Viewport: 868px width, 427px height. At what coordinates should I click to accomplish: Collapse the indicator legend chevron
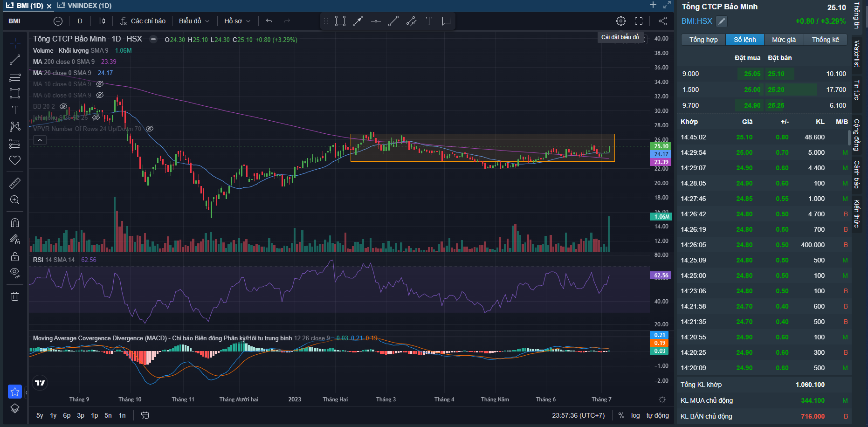point(40,140)
